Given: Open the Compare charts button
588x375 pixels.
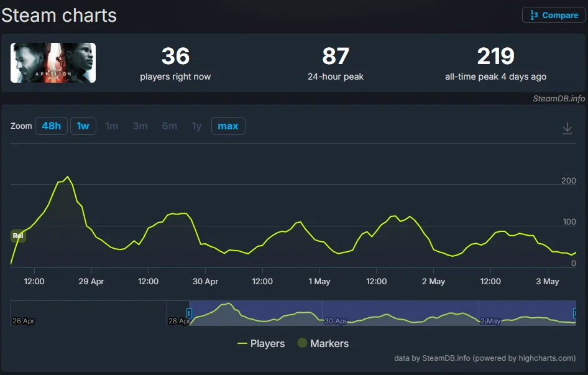Looking at the screenshot, I should tap(553, 15).
